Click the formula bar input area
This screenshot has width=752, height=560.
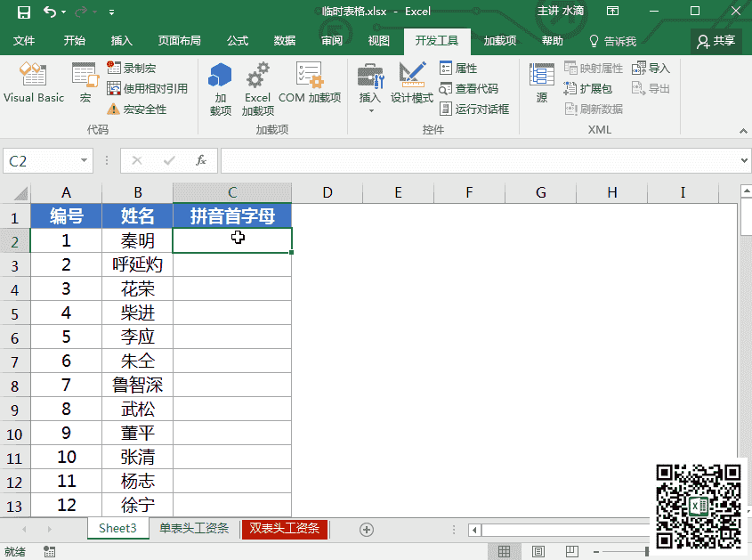pyautogui.click(x=480, y=161)
